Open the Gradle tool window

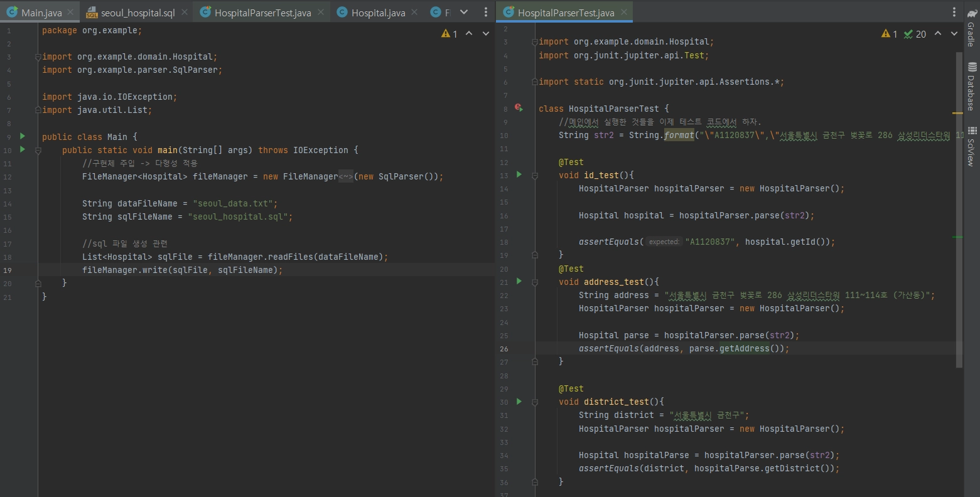971,30
